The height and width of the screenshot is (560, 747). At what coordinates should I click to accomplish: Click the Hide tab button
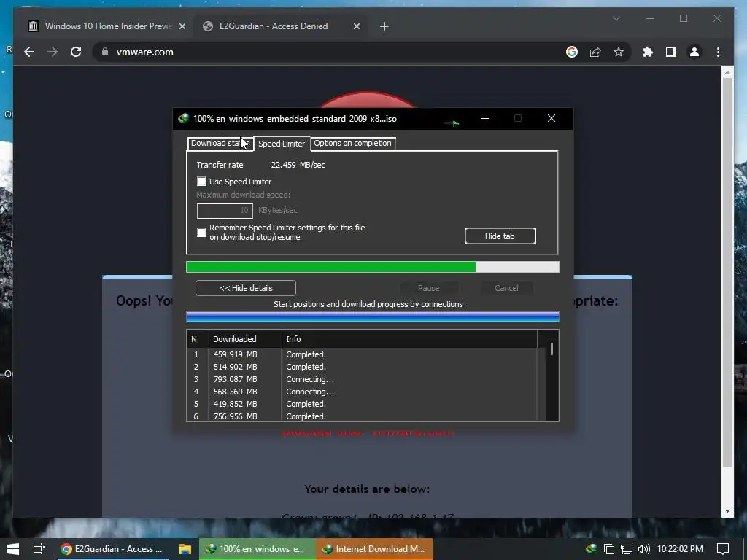pos(500,236)
